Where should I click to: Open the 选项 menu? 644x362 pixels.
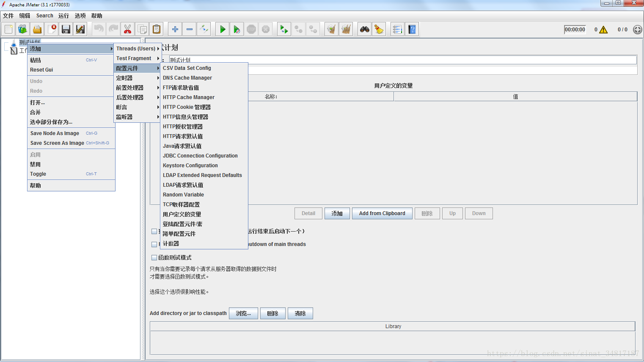[80, 16]
